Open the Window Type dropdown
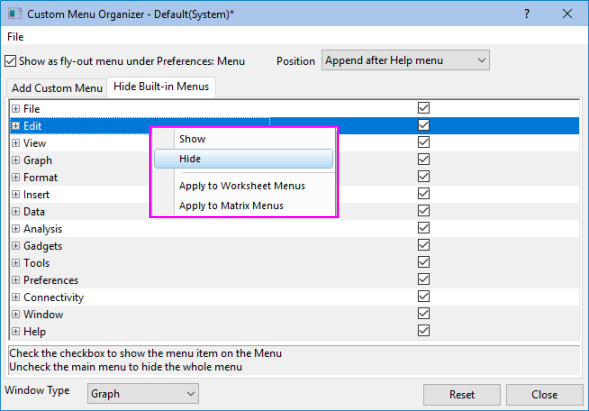589x411 pixels. click(x=143, y=393)
